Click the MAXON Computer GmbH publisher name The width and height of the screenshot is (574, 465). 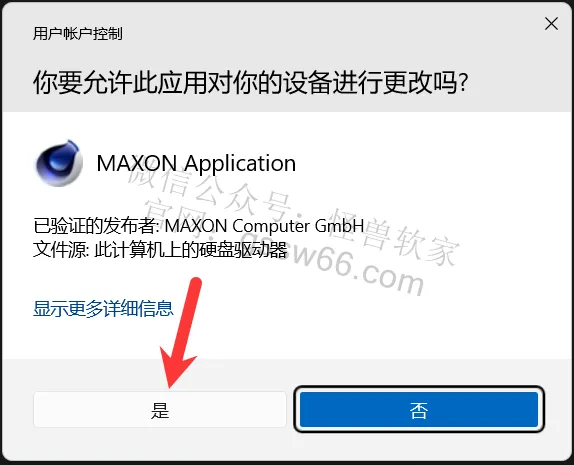tap(264, 226)
